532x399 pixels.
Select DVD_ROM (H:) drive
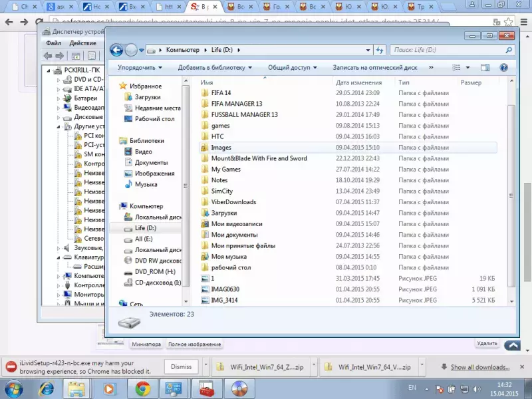(155, 272)
